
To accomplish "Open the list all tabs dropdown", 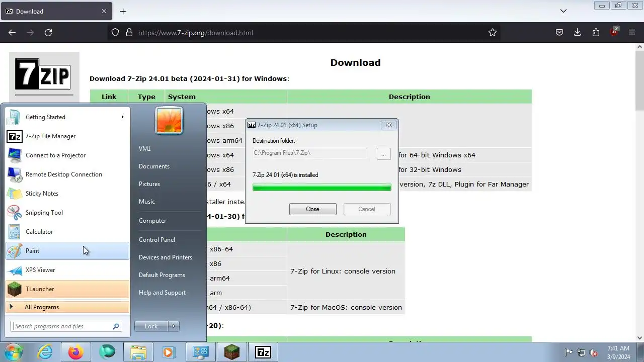I will [x=563, y=11].
